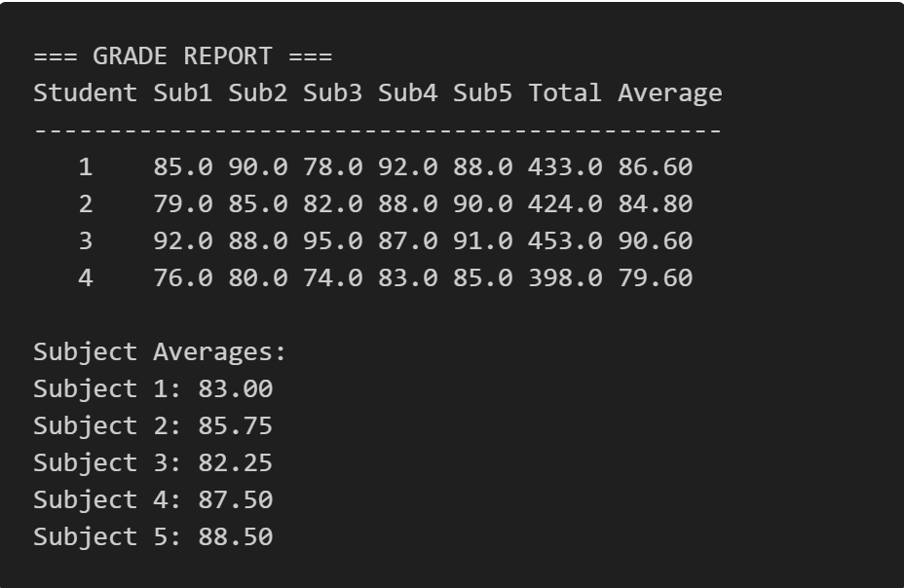Click the Subject Averages heading

tap(160, 351)
